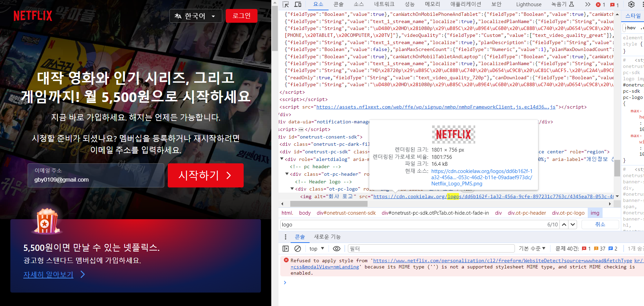The height and width of the screenshot is (306, 644).
Task: Open the 'top' JavaScript context dropdown
Action: [317, 248]
